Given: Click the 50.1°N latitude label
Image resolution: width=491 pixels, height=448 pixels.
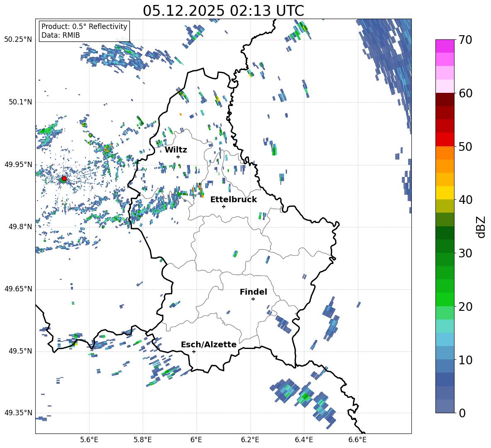Looking at the screenshot, I should coord(20,102).
